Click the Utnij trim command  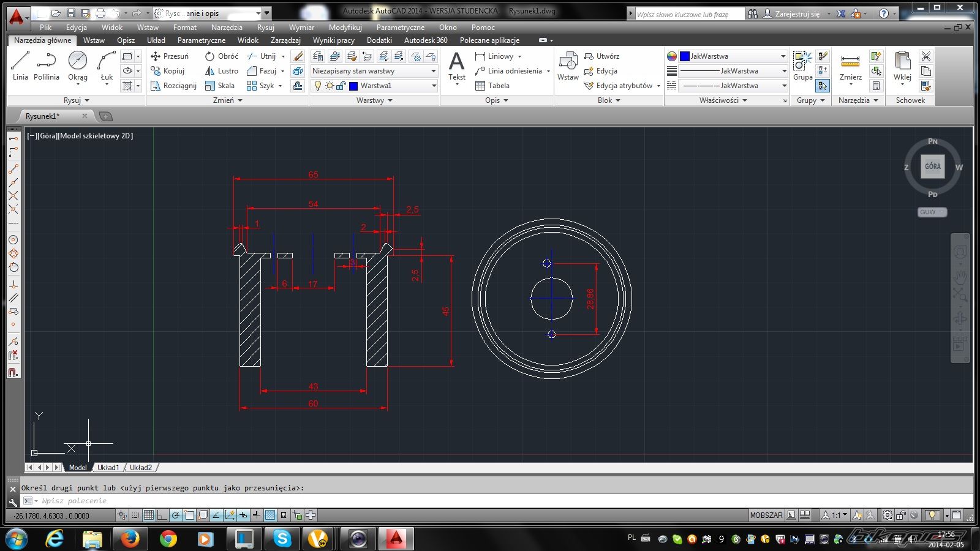click(x=262, y=56)
